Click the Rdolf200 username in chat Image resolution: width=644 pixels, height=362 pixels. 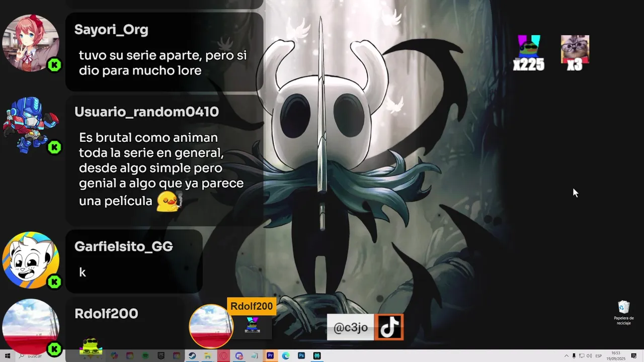[106, 314]
